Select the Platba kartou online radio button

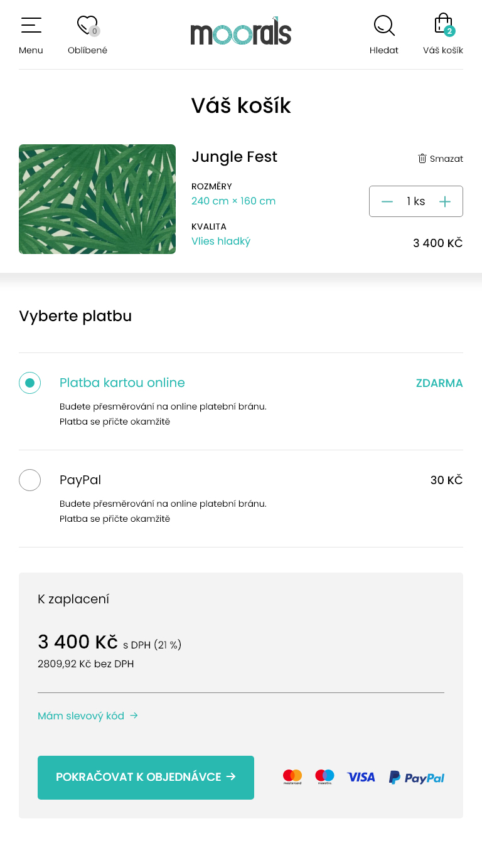click(x=29, y=383)
